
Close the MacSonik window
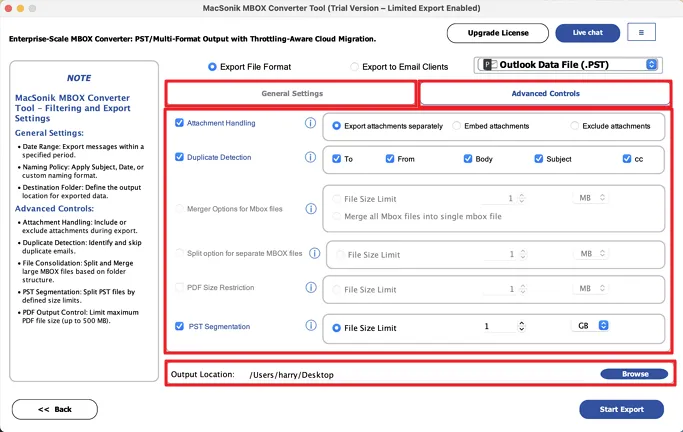(8, 8)
